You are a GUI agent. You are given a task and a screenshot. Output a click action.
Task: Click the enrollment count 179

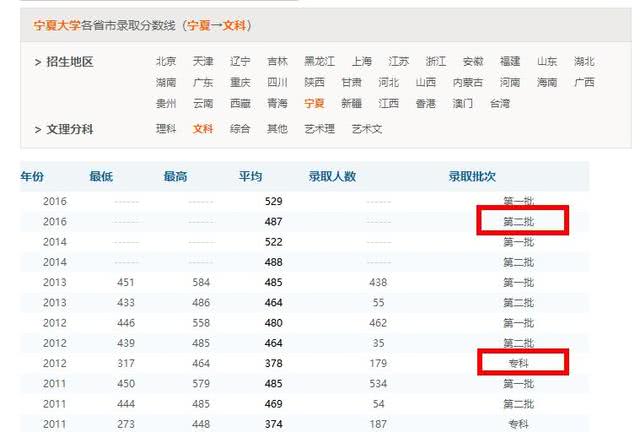pyautogui.click(x=378, y=363)
